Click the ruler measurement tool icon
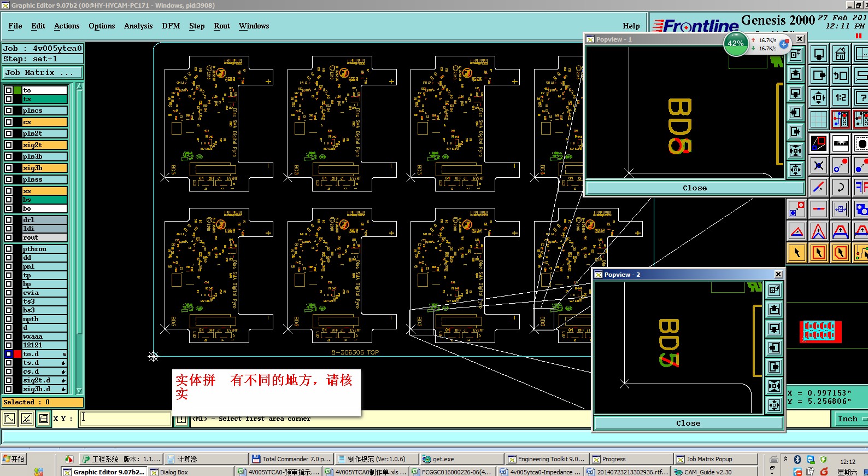The image size is (868, 476). point(841,143)
